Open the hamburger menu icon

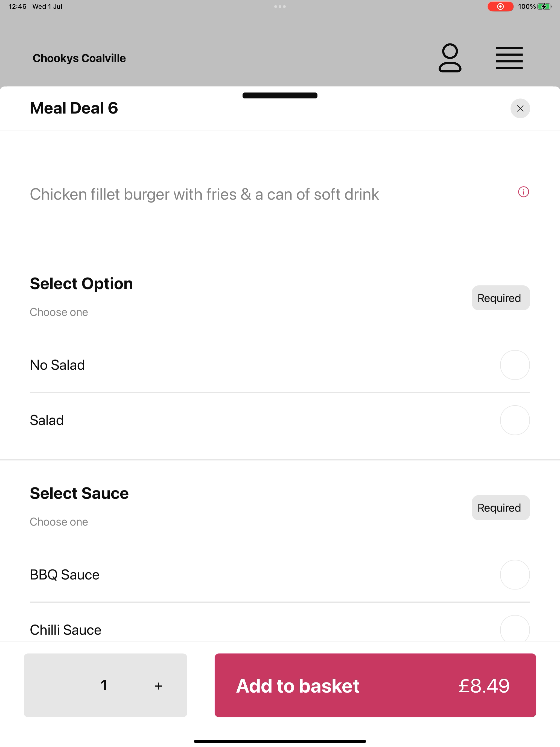coord(509,58)
